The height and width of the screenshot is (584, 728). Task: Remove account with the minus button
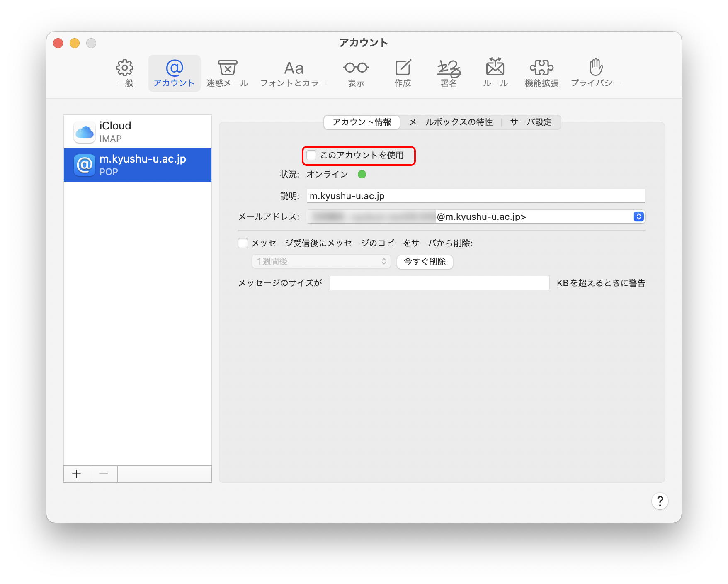[x=104, y=474]
